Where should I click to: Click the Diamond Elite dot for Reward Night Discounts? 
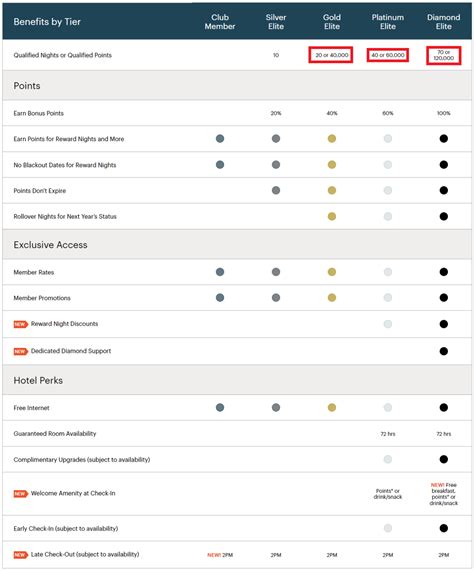[443, 324]
